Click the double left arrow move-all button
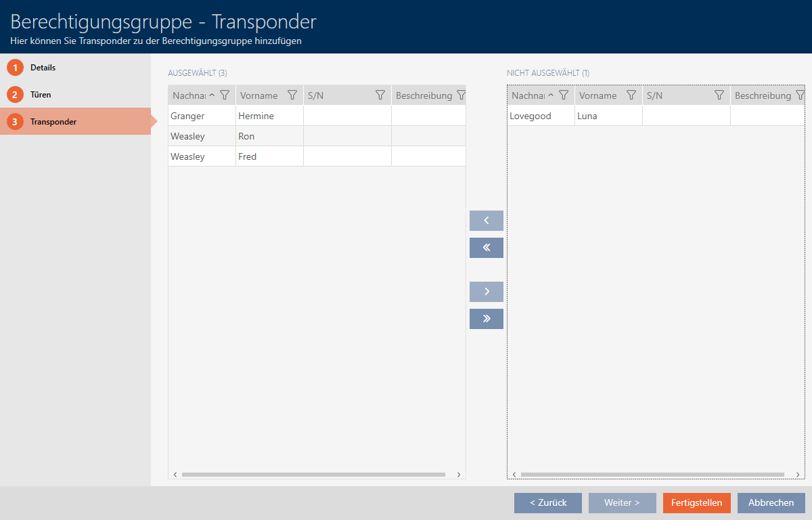Viewport: 812px width, 520px height. pos(486,248)
